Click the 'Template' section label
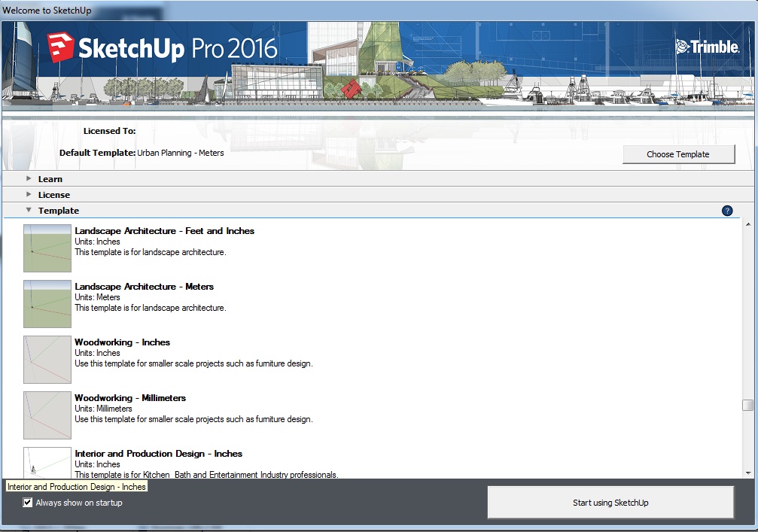 click(59, 211)
